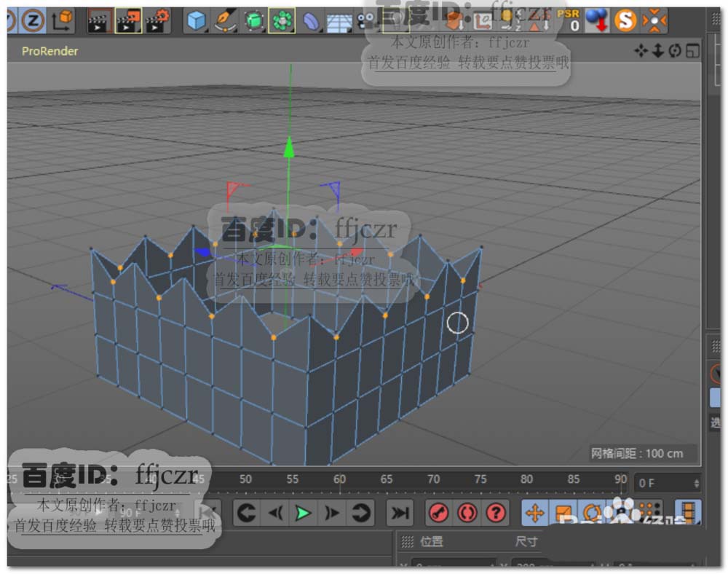
Task: Add a Subdivision Surface generator
Action: coord(254,20)
